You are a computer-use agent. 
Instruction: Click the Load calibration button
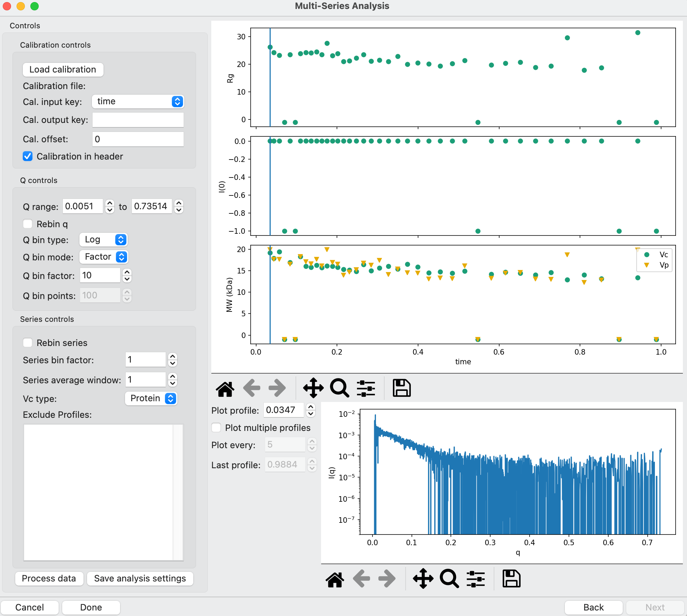pos(63,69)
